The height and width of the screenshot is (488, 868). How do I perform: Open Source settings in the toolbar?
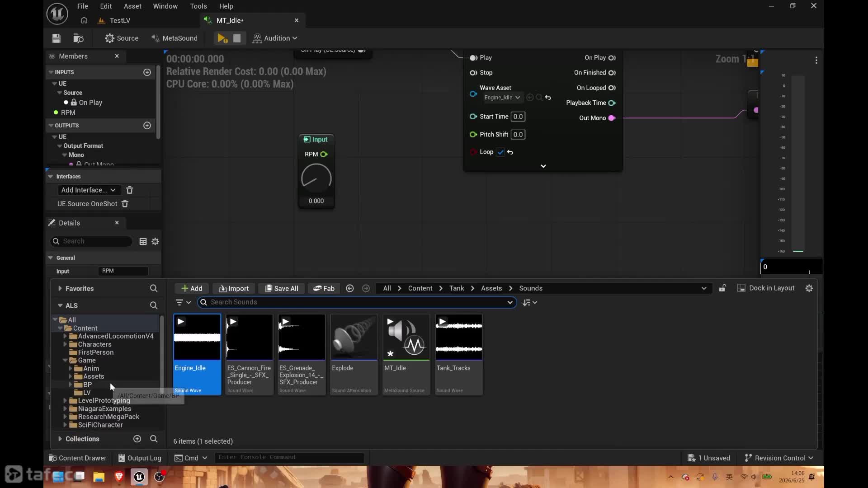[x=122, y=38]
